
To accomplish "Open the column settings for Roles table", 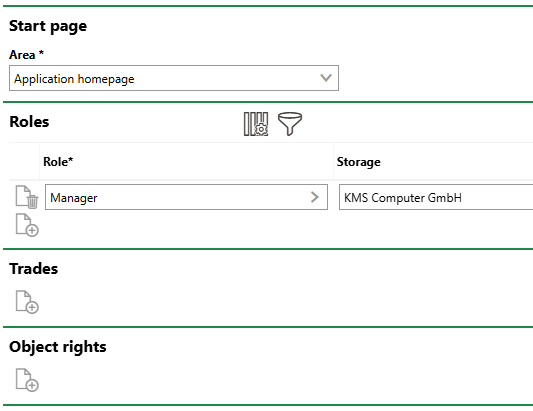I will click(256, 124).
